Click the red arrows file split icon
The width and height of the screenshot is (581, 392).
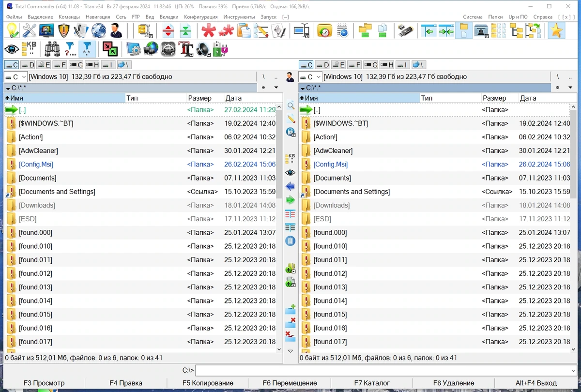tap(168, 30)
